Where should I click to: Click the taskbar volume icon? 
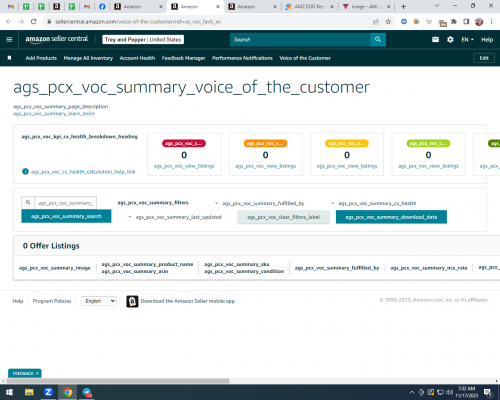tap(449, 392)
